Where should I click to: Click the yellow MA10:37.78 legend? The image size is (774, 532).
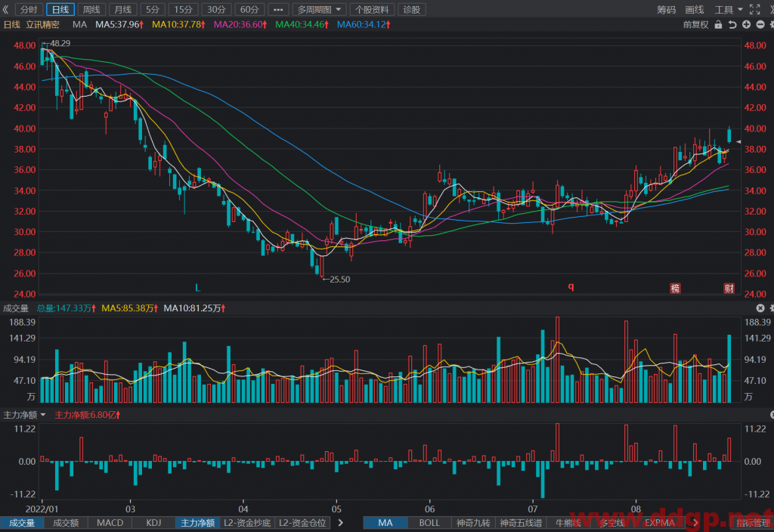coord(178,25)
